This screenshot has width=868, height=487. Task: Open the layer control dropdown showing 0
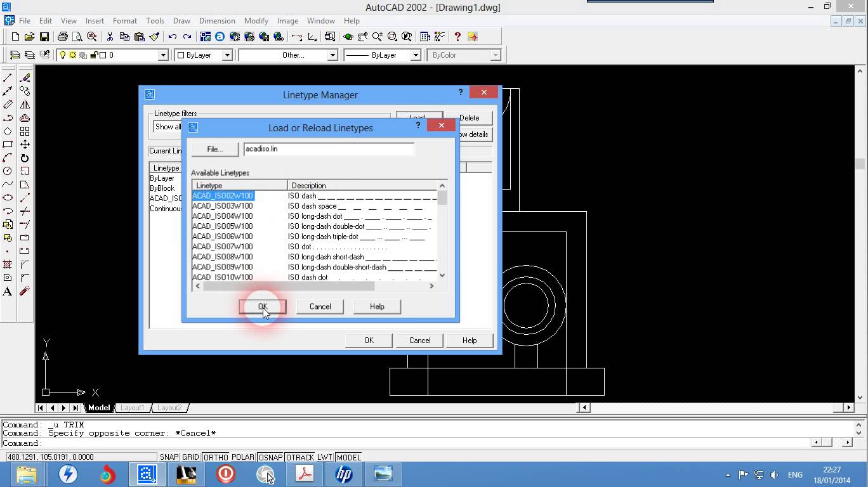162,55
